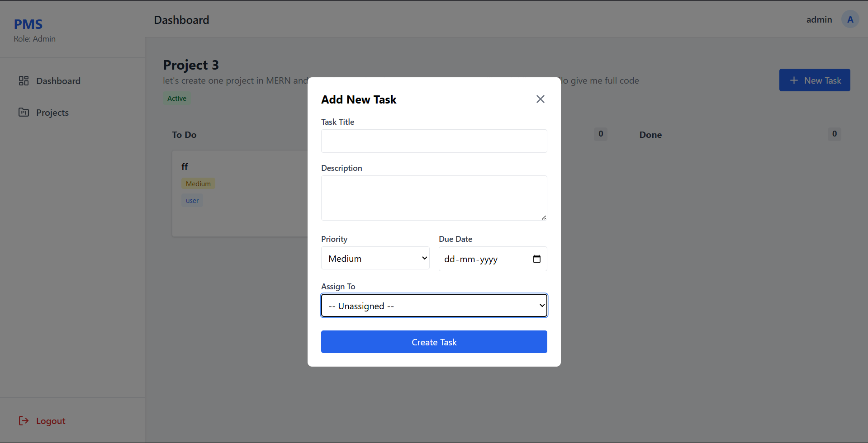The height and width of the screenshot is (443, 868).
Task: Expand the Assign To dropdown
Action: coord(434,306)
